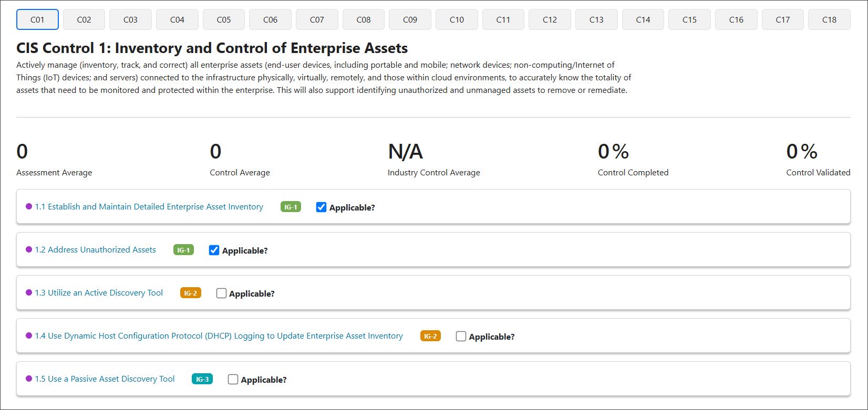Click the purple status dot for safeguard 1.3
The height and width of the screenshot is (410, 868).
tap(29, 292)
